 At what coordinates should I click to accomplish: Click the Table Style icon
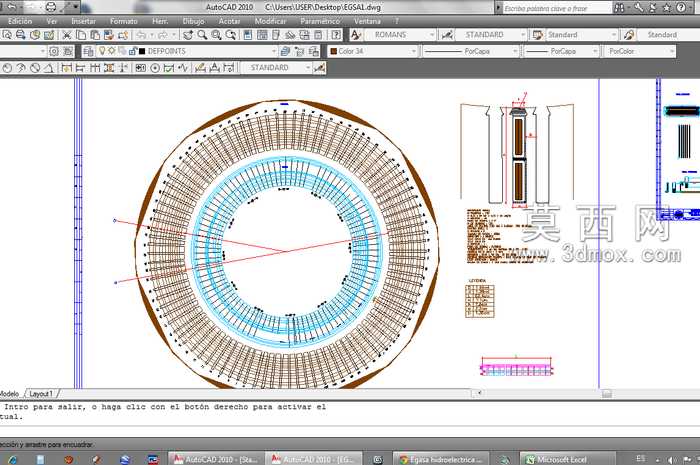[538, 35]
